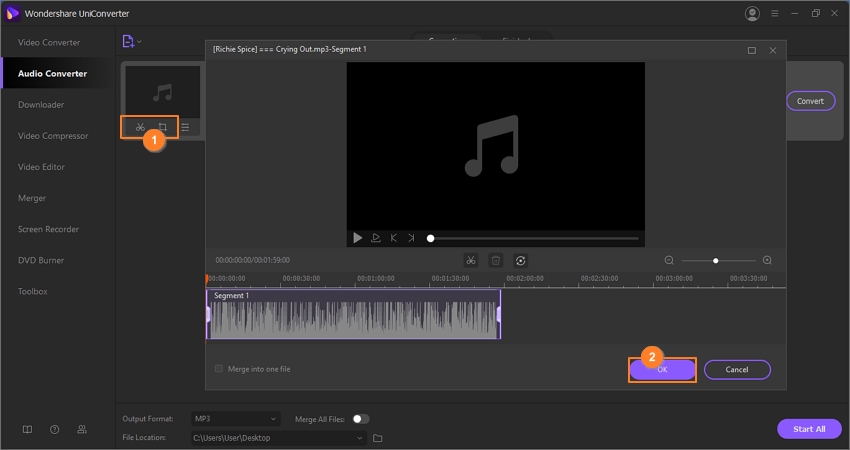The image size is (850, 450).
Task: Cancel the trim dialog
Action: click(x=737, y=370)
